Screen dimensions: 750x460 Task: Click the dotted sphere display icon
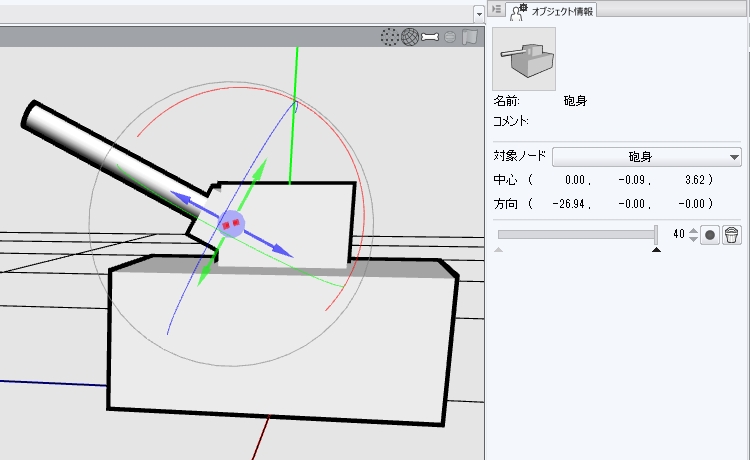(x=389, y=37)
